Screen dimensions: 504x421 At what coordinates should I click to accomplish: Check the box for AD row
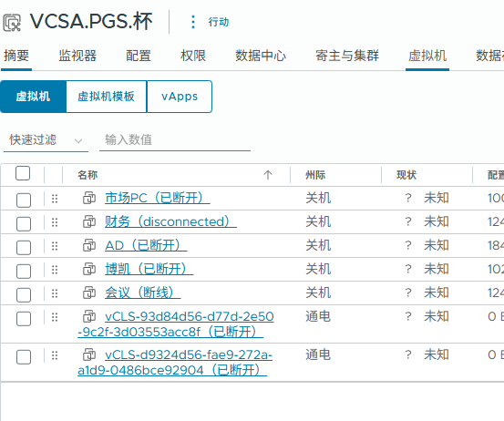(24, 248)
